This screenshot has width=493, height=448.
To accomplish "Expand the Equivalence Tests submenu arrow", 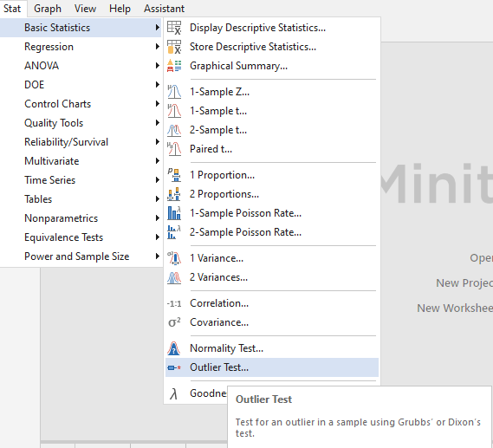I will point(157,237).
